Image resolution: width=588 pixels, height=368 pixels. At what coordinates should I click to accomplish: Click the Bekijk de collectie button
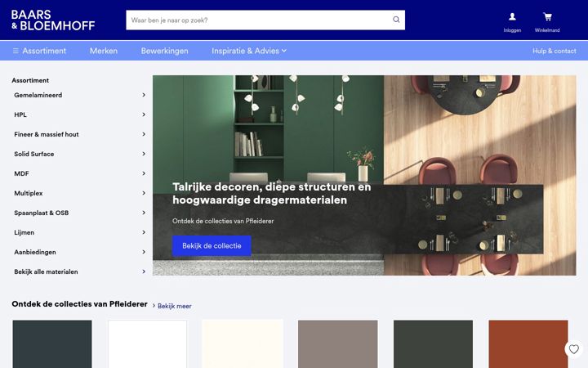(x=212, y=245)
